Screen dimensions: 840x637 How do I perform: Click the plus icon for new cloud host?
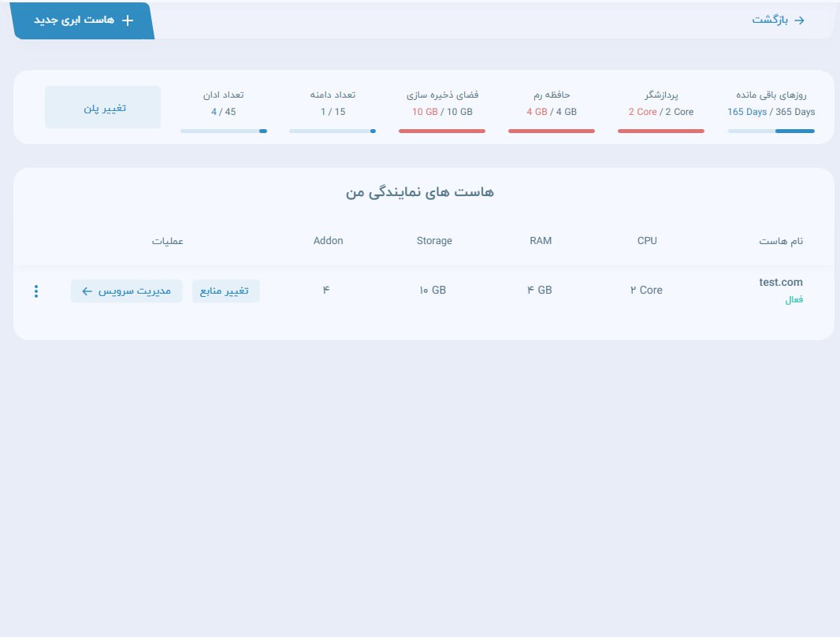[128, 20]
